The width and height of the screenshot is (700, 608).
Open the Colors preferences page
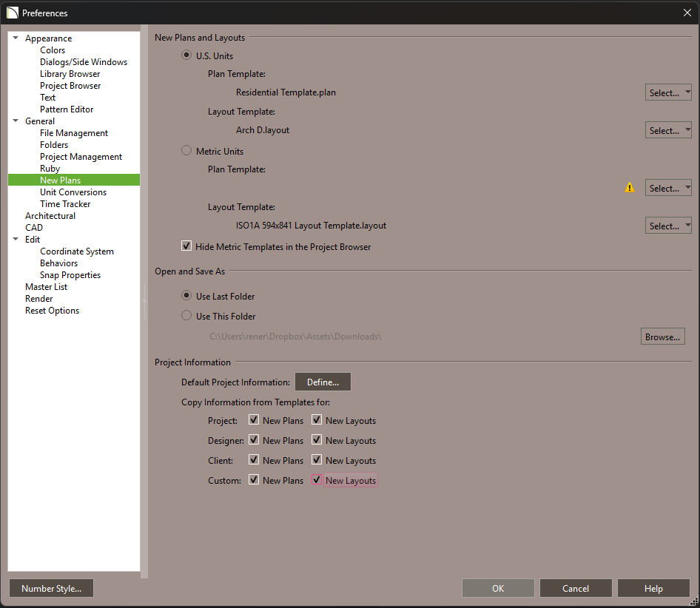click(x=53, y=50)
